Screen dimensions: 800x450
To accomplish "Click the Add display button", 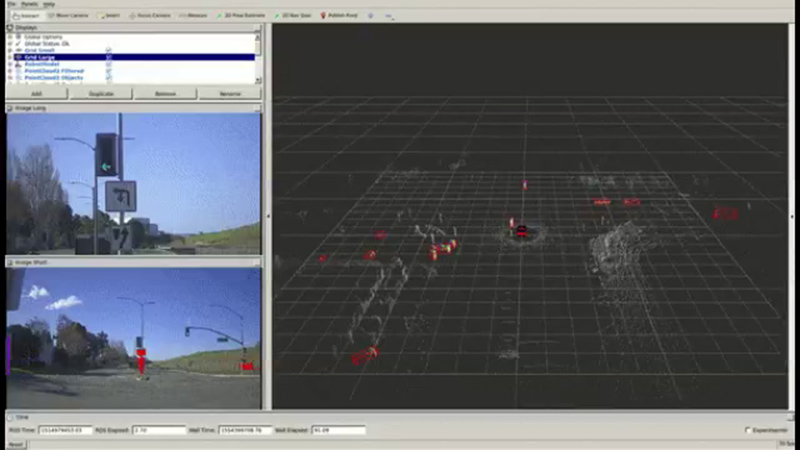I will [x=37, y=94].
